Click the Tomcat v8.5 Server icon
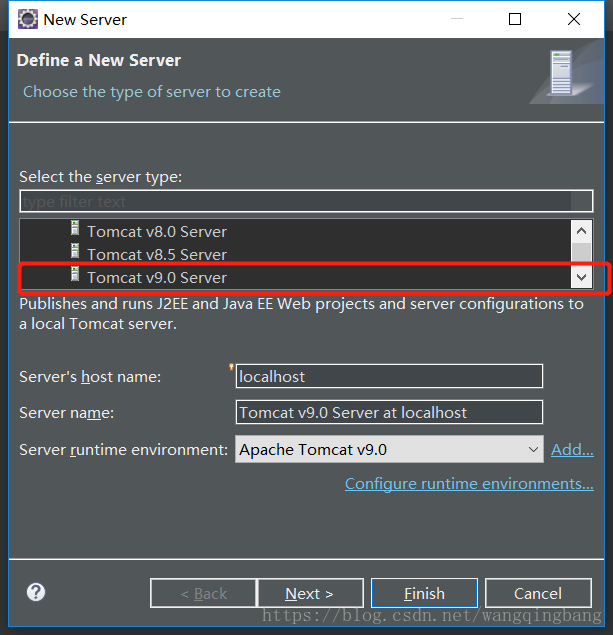The width and height of the screenshot is (613, 635). (75, 251)
